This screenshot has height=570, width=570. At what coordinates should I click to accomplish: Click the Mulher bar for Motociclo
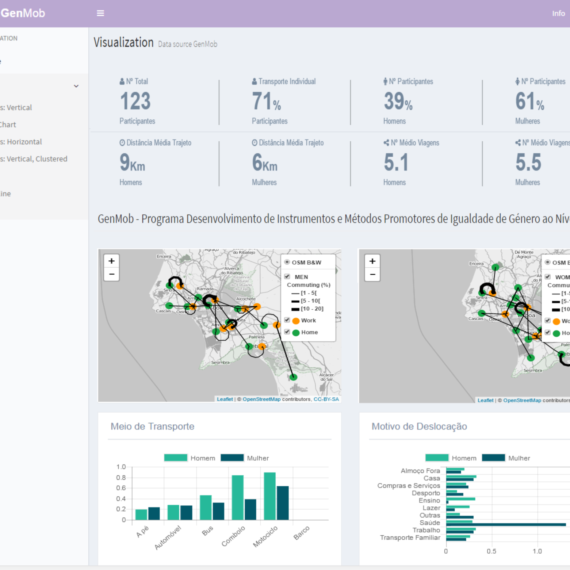coord(283,503)
